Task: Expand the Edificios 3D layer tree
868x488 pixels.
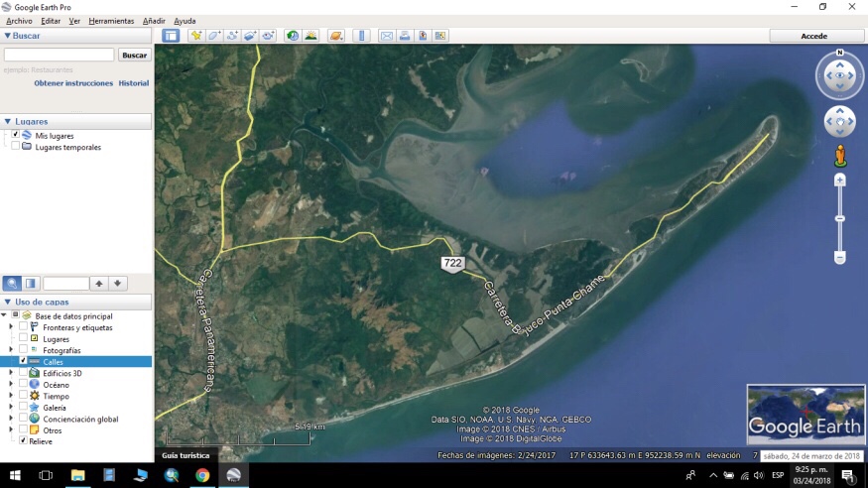Action: point(11,373)
